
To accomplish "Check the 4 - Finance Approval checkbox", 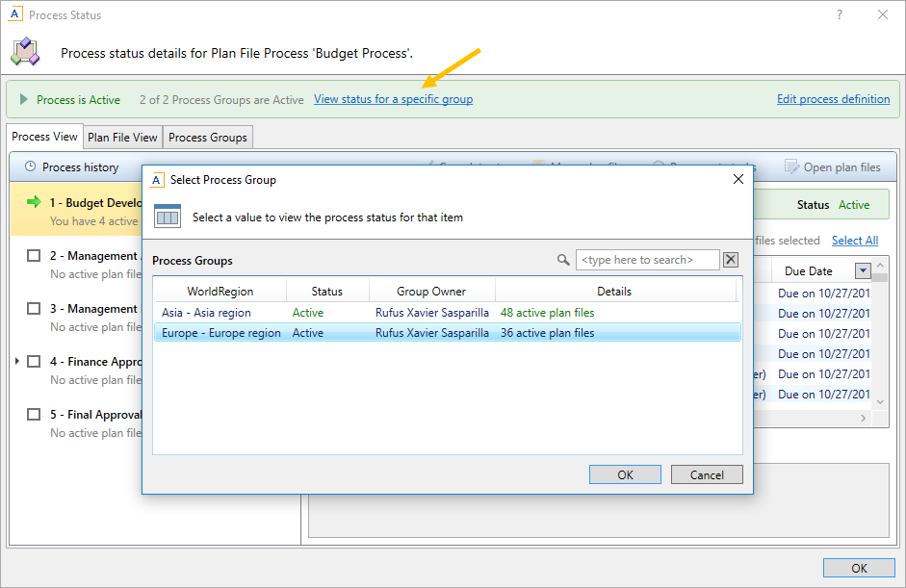I will [34, 362].
